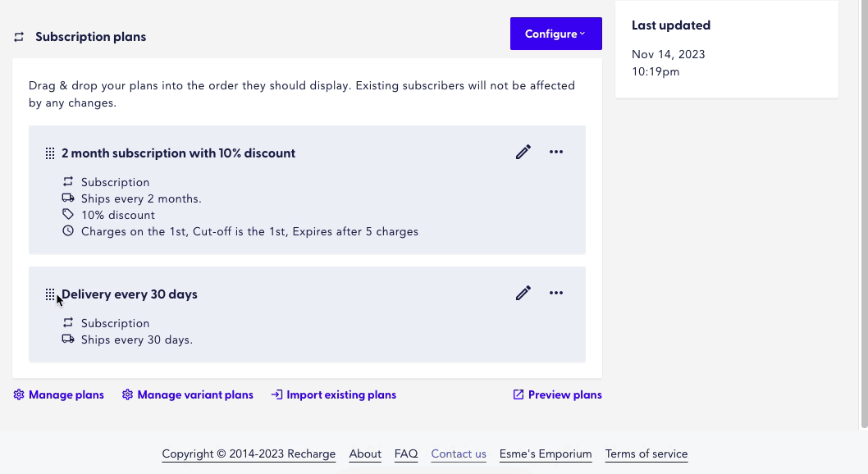Click the edit pencil on Delivery every 30 days plan

coord(523,293)
